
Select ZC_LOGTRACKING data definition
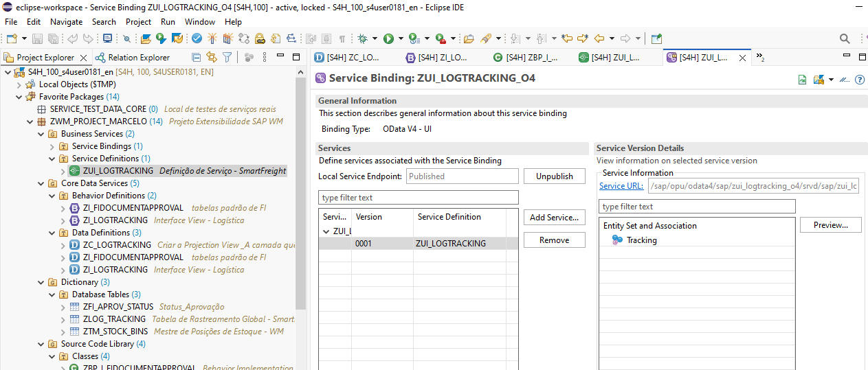(117, 245)
